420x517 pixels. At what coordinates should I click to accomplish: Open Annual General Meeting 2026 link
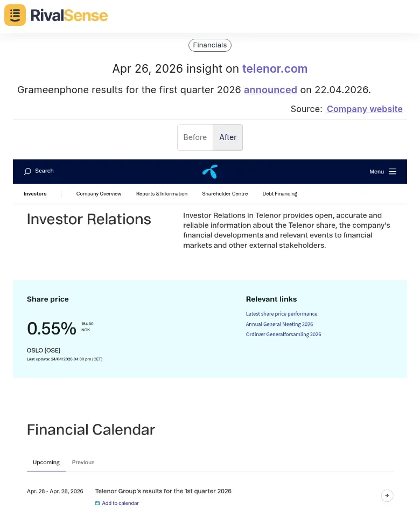pyautogui.click(x=279, y=324)
